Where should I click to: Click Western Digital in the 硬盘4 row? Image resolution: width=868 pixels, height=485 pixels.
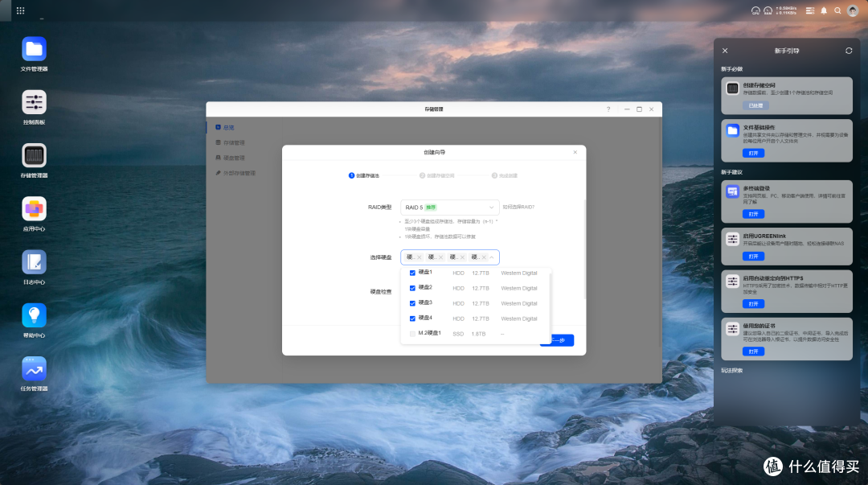(x=518, y=319)
